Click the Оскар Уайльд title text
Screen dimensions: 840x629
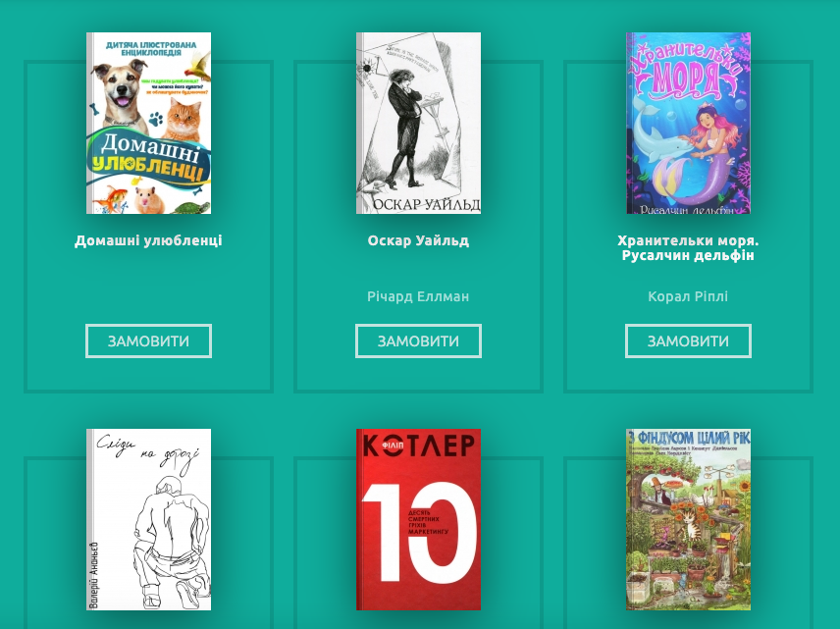[x=418, y=240]
